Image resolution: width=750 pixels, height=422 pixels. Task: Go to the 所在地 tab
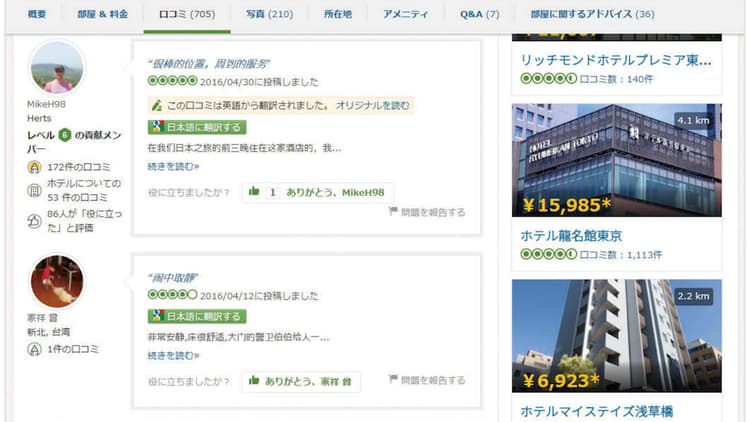click(x=338, y=14)
